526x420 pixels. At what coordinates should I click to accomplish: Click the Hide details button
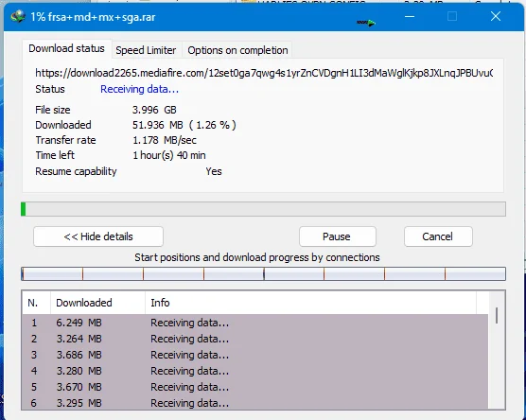[x=98, y=236]
